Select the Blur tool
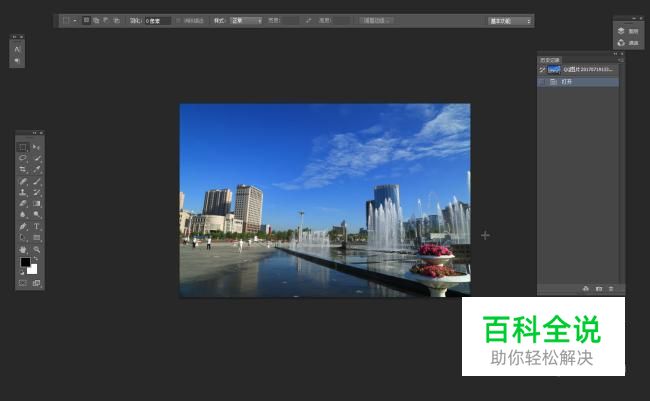Screen dimensions: 650x401 click(23, 214)
